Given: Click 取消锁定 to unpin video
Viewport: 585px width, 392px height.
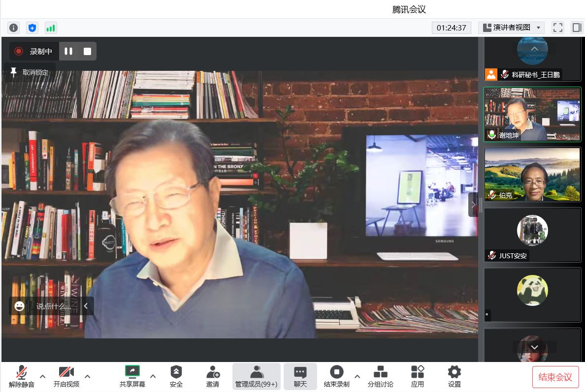Looking at the screenshot, I should click(30, 72).
